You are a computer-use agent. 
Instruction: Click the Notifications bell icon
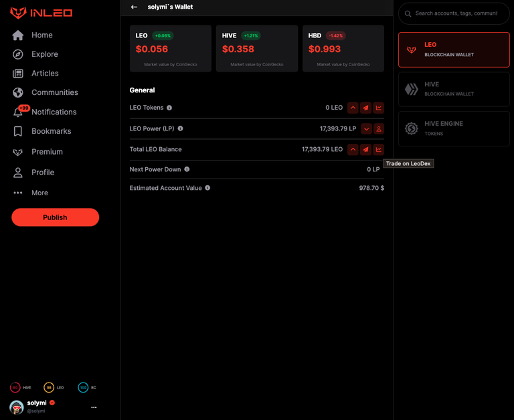pyautogui.click(x=17, y=113)
